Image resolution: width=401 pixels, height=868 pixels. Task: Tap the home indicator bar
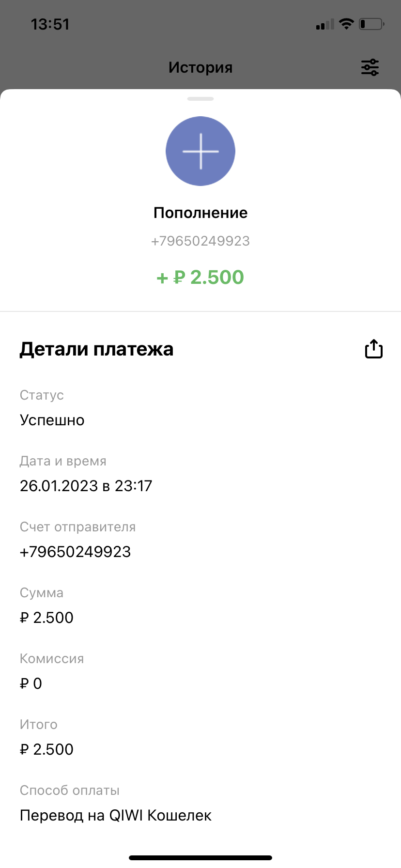[200, 858]
